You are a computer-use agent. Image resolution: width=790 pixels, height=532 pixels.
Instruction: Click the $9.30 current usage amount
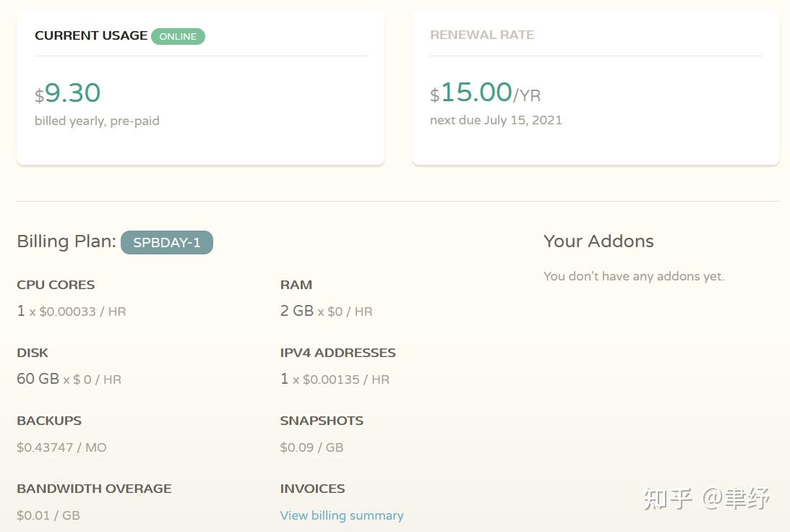pos(68,93)
